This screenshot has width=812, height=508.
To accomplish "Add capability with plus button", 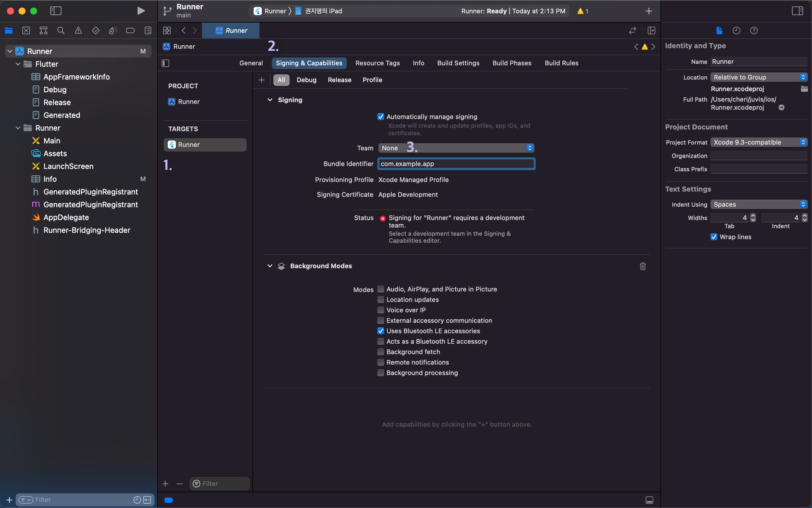I will click(261, 80).
